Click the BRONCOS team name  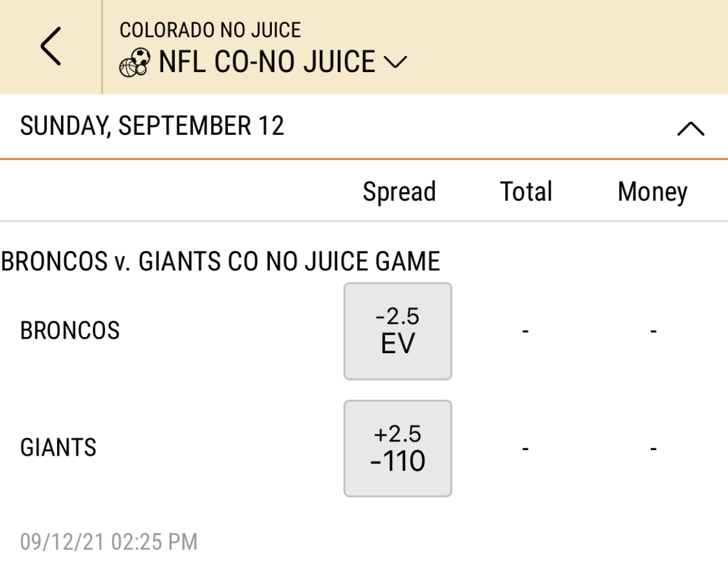pos(70,331)
